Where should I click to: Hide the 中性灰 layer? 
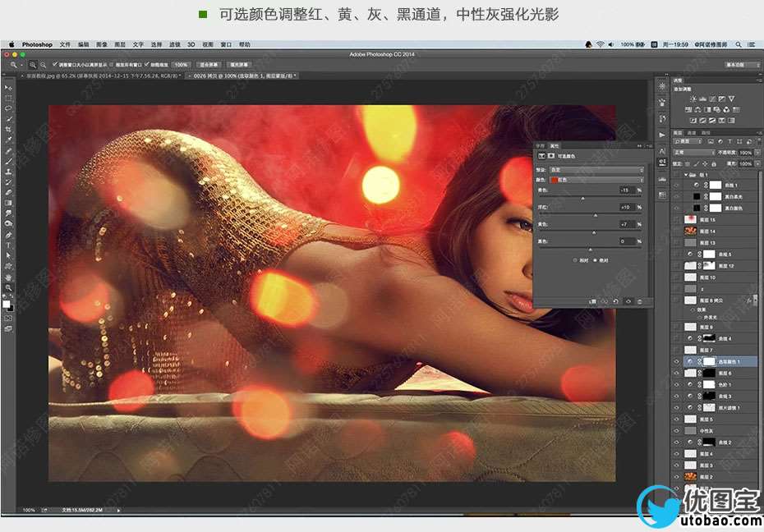point(676,431)
